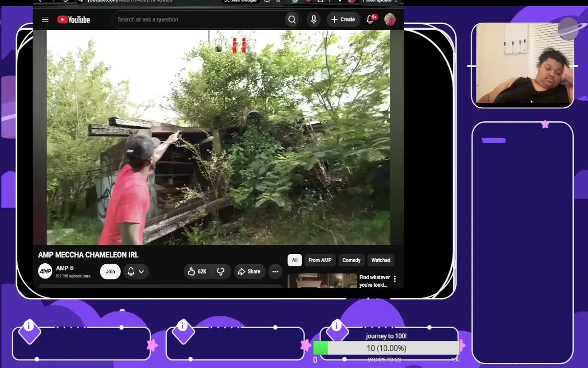This screenshot has height=368, width=588.
Task: Click the 'journey to 100!' goal progress bar
Action: [x=386, y=348]
